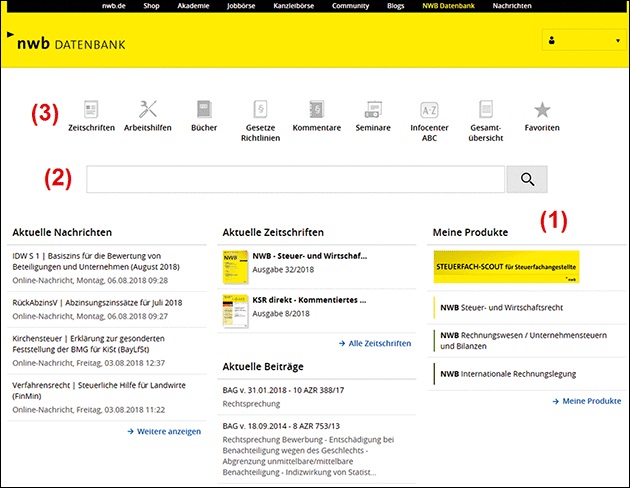Click the Steuerfach-Scout yellow banner
The width and height of the screenshot is (630, 488).
pyautogui.click(x=506, y=267)
